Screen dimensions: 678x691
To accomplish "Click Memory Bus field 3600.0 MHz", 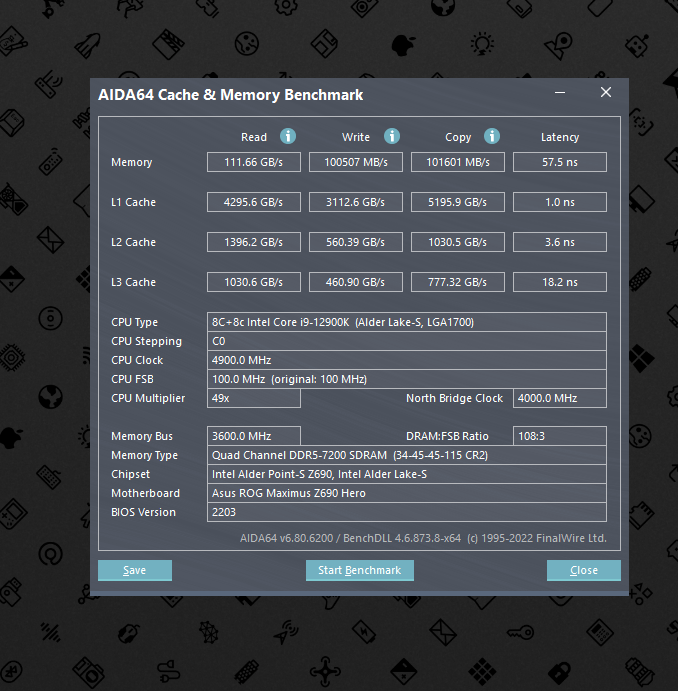I will pos(254,436).
